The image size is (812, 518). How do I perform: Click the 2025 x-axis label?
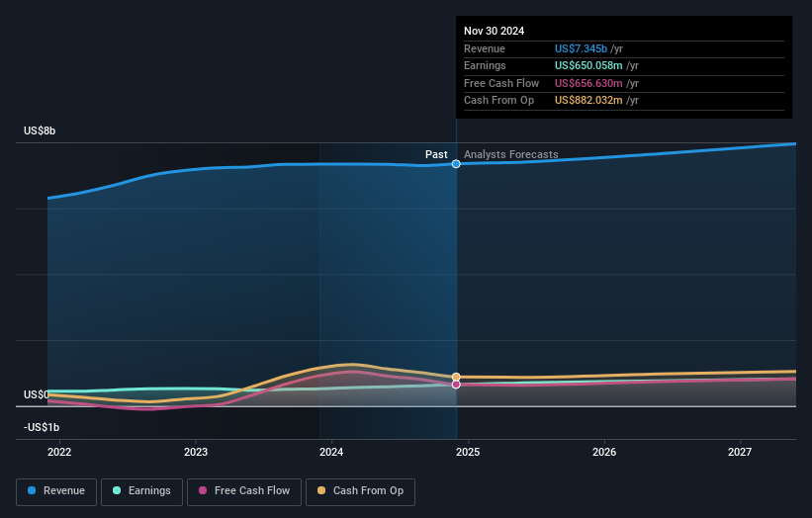(468, 452)
